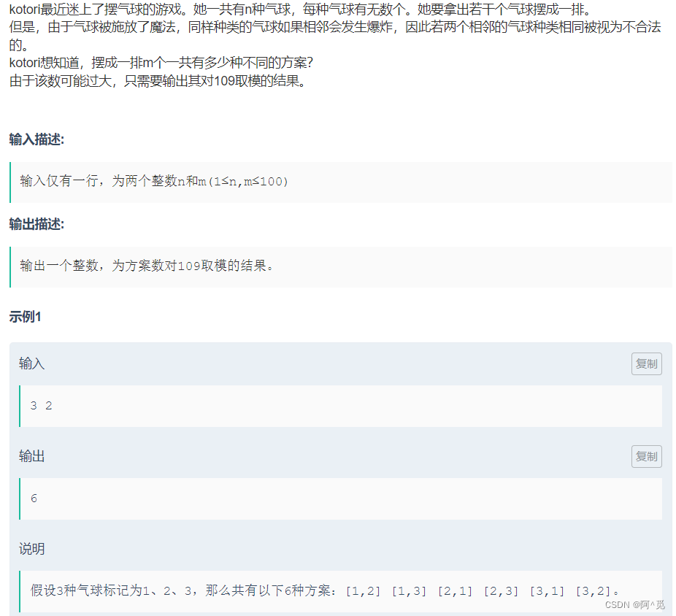Click the 示例1 heading
Screen dimensions: 676x616
tap(25, 317)
